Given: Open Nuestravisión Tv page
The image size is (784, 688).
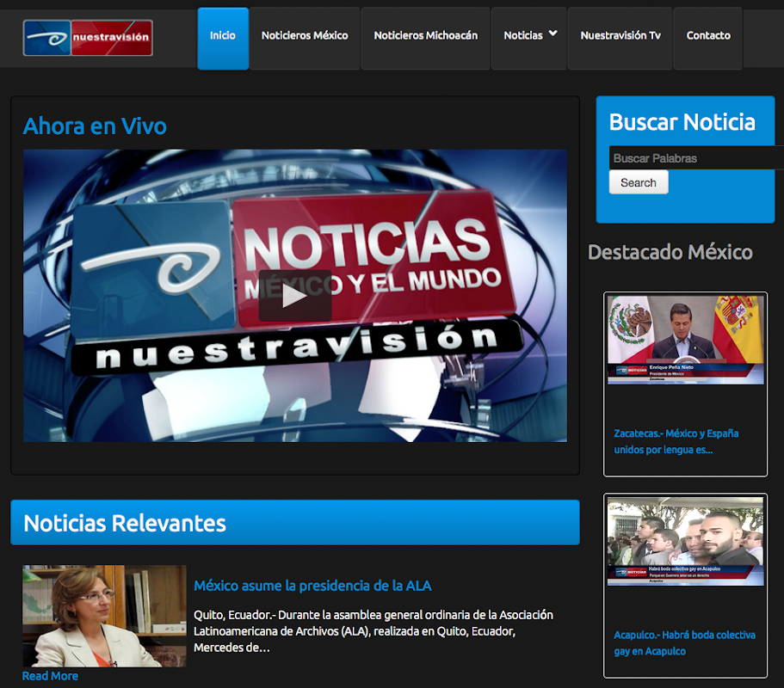Looking at the screenshot, I should pyautogui.click(x=620, y=39).
